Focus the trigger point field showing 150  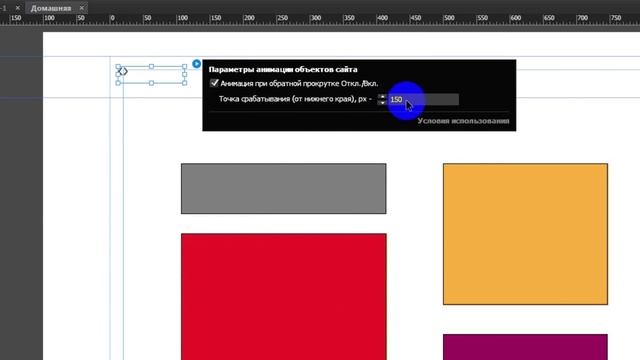423,99
